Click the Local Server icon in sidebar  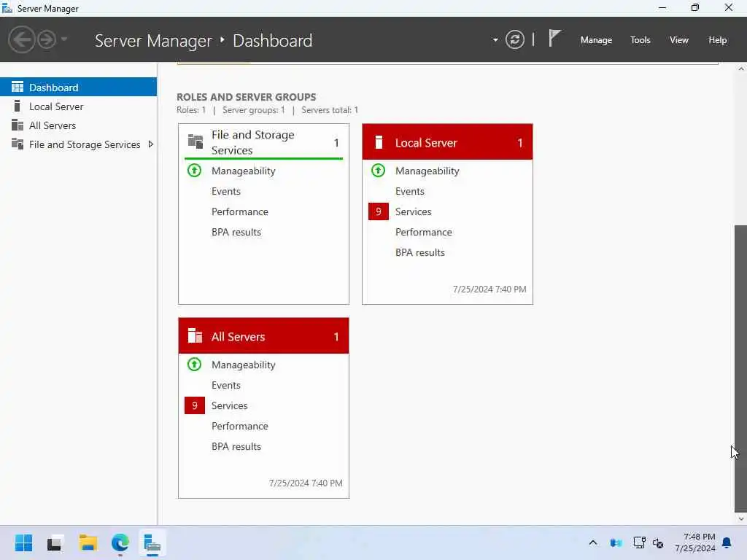point(18,106)
